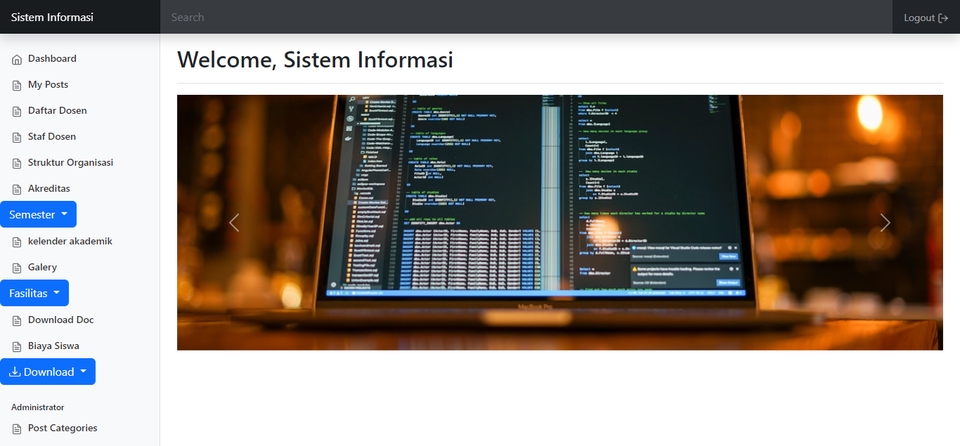This screenshot has width=960, height=446.
Task: Expand the Semester dropdown
Action: [38, 214]
